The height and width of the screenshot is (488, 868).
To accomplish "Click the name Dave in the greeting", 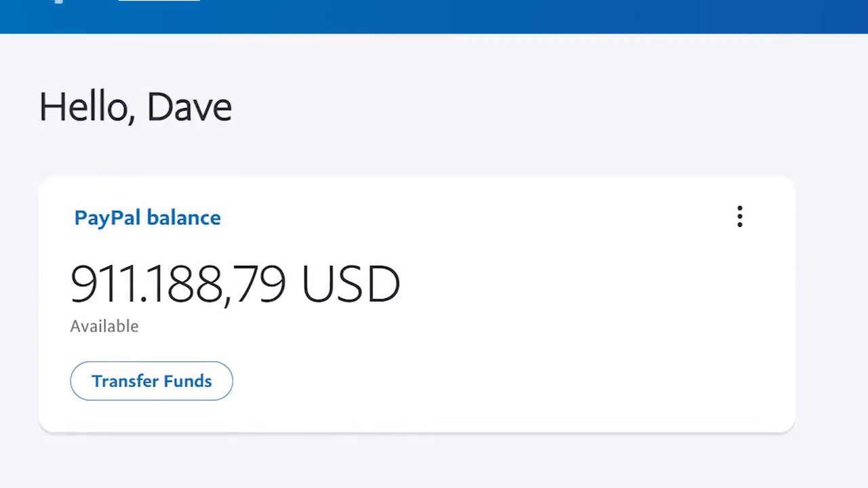I will (x=189, y=107).
